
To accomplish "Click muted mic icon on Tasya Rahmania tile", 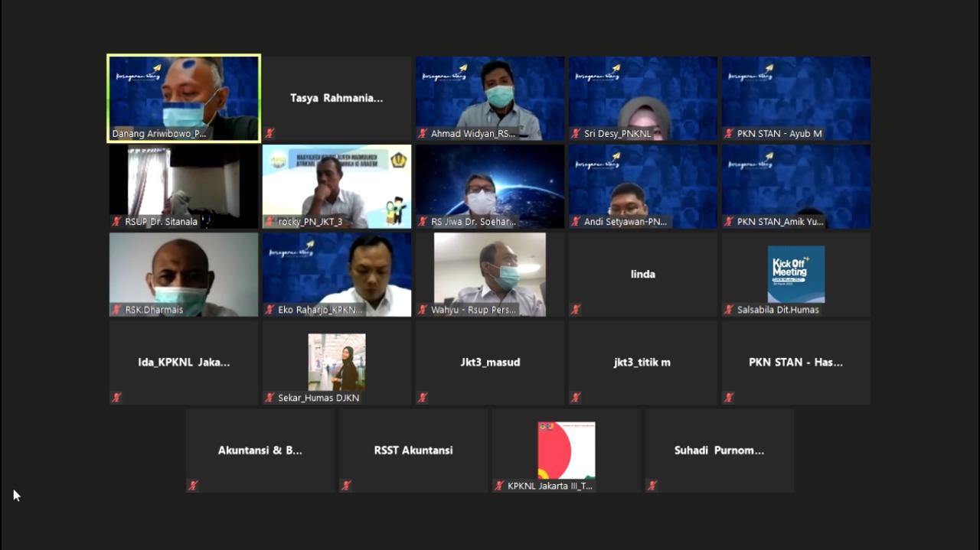I will (x=269, y=133).
